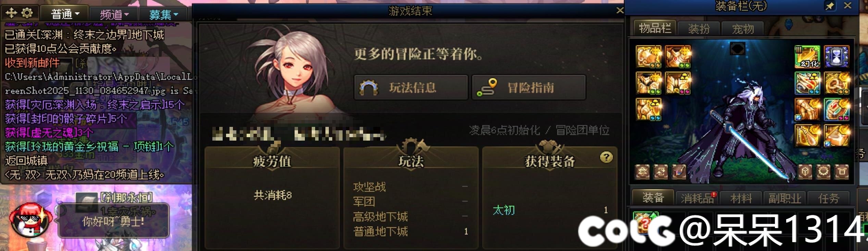Open the 冒险指南 adventure guide button
This screenshot has height=251, width=868.
point(529,87)
